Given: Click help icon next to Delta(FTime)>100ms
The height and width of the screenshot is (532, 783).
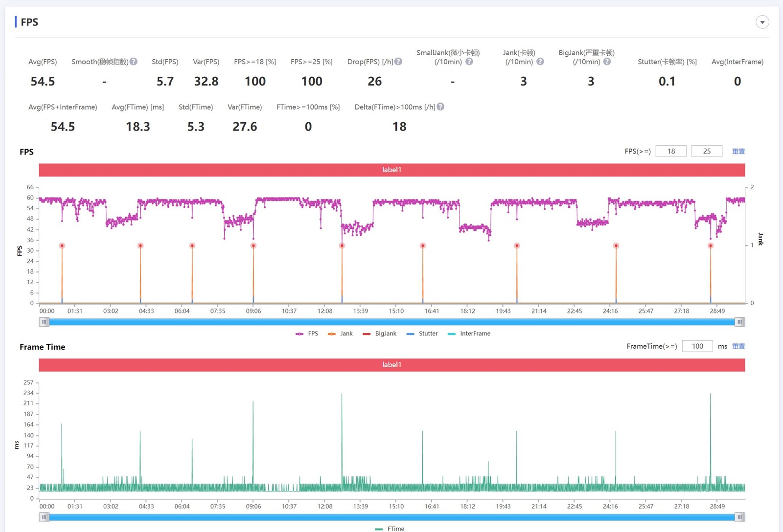Looking at the screenshot, I should pos(440,107).
